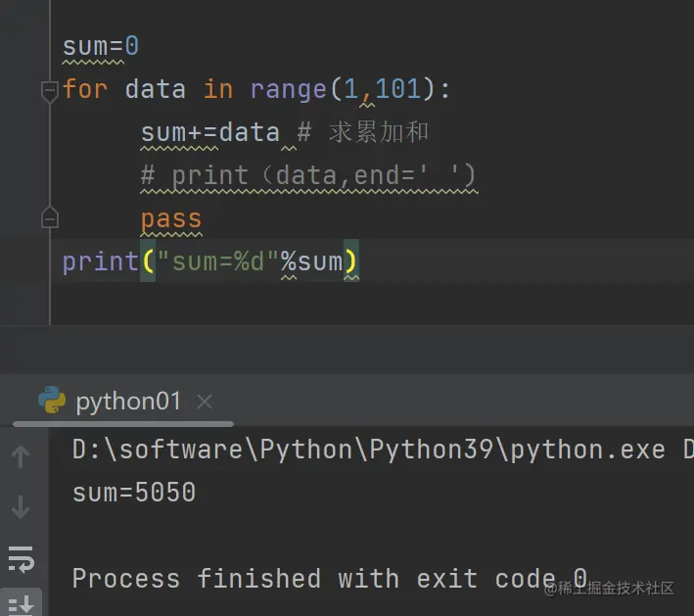Screen dimensions: 694x616
Task: Click the Python logo on python01 tab
Action: pyautogui.click(x=52, y=401)
